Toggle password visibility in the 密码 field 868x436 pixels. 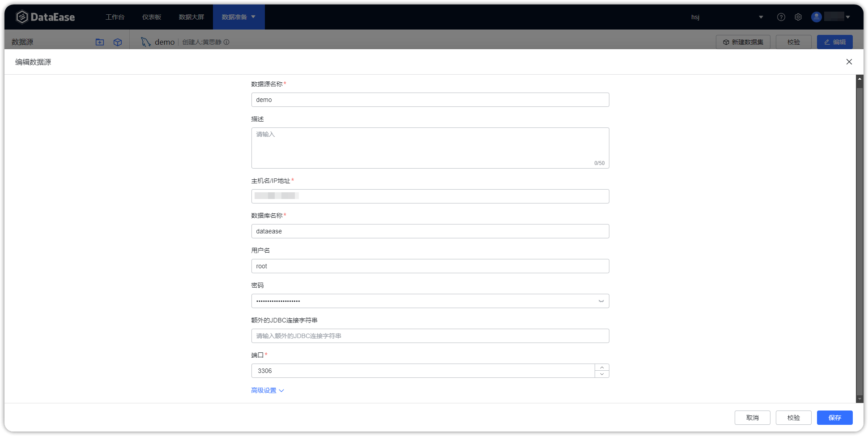coord(601,301)
